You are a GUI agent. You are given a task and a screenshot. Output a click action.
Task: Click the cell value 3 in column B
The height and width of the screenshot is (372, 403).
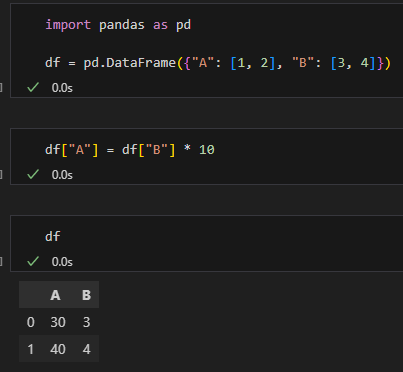pyautogui.click(x=86, y=322)
